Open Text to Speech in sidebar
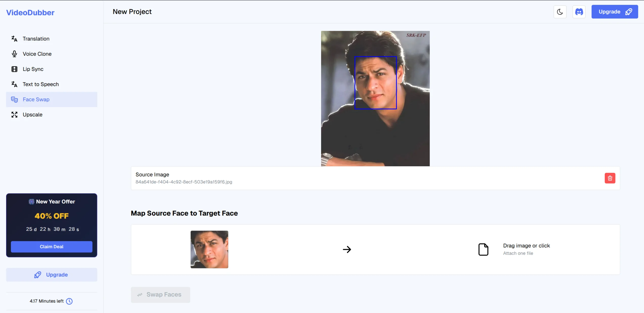This screenshot has width=644, height=313. [40, 84]
